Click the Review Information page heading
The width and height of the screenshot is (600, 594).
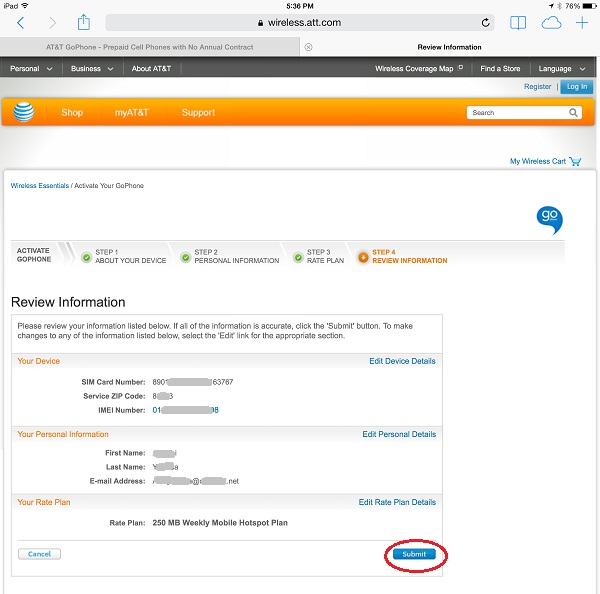(x=68, y=302)
